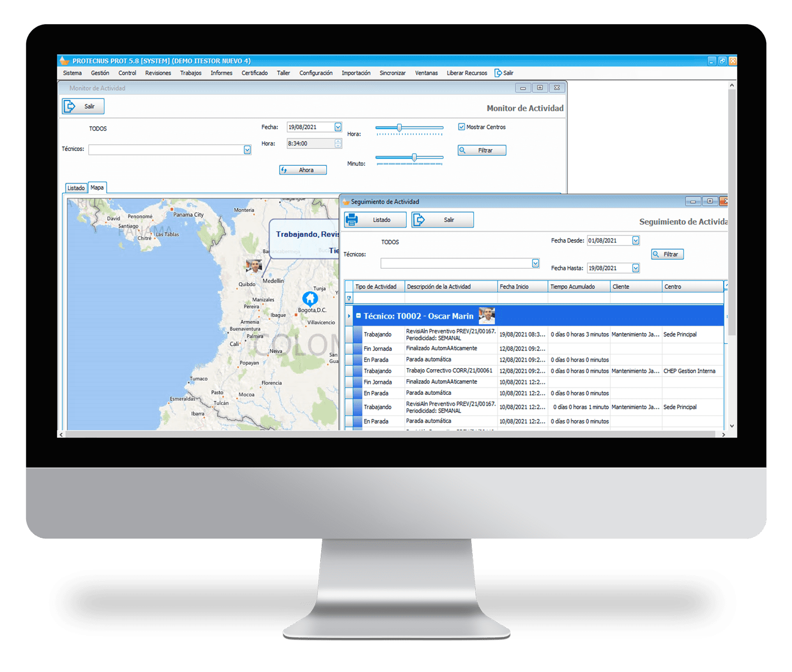Click the Descripción de la Actividad column header

pos(451,287)
